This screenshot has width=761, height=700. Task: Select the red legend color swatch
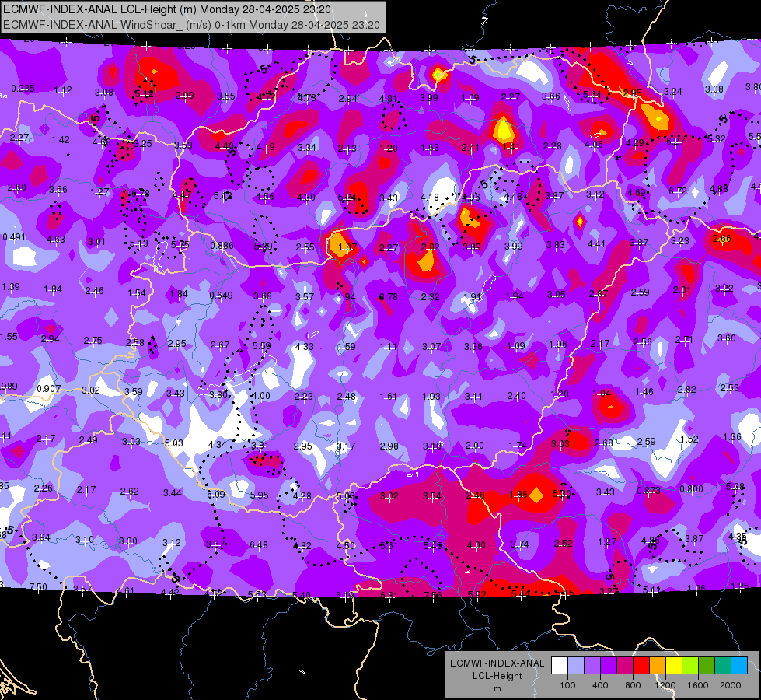(641, 666)
